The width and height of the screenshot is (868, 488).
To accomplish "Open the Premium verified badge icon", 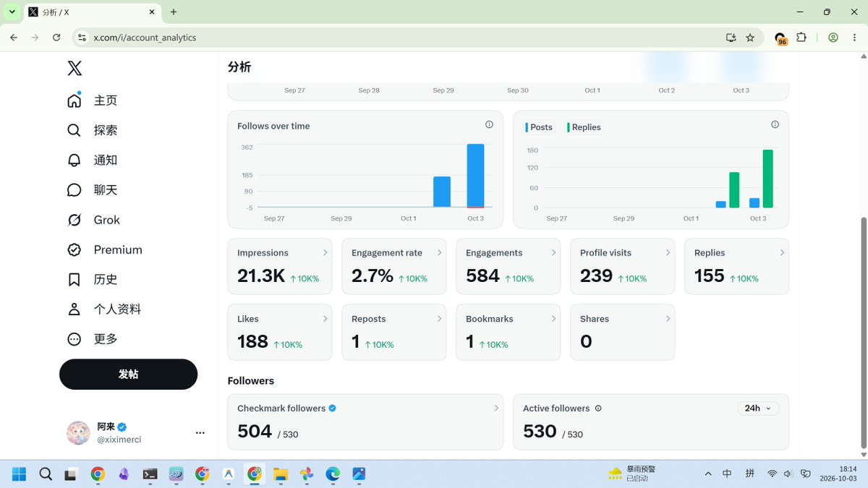I will pos(74,249).
